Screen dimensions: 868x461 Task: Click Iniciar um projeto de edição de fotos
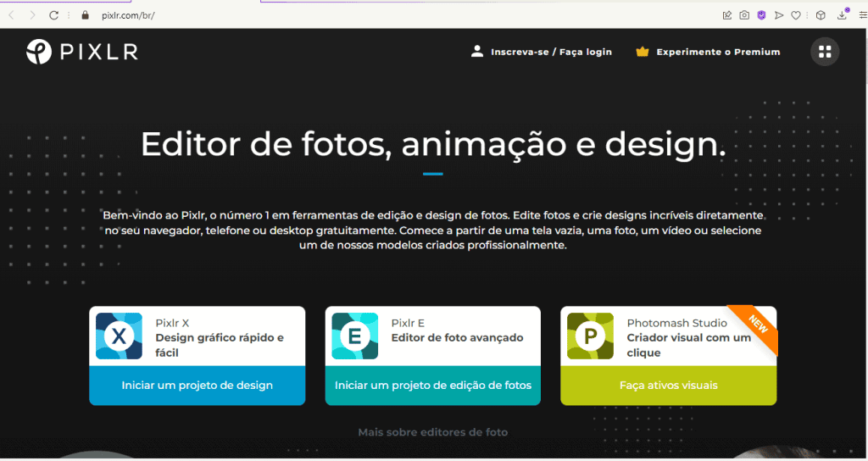[433, 386]
